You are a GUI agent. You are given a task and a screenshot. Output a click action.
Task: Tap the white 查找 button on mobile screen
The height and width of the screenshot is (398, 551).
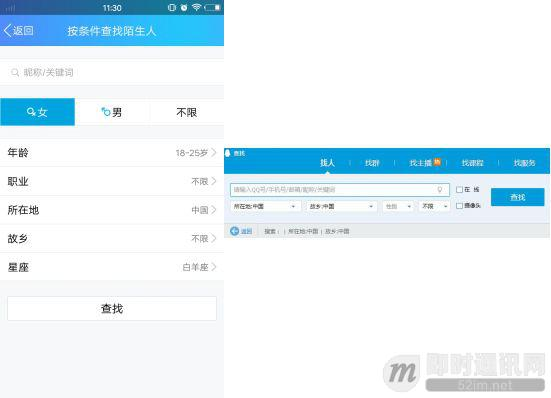coord(112,308)
